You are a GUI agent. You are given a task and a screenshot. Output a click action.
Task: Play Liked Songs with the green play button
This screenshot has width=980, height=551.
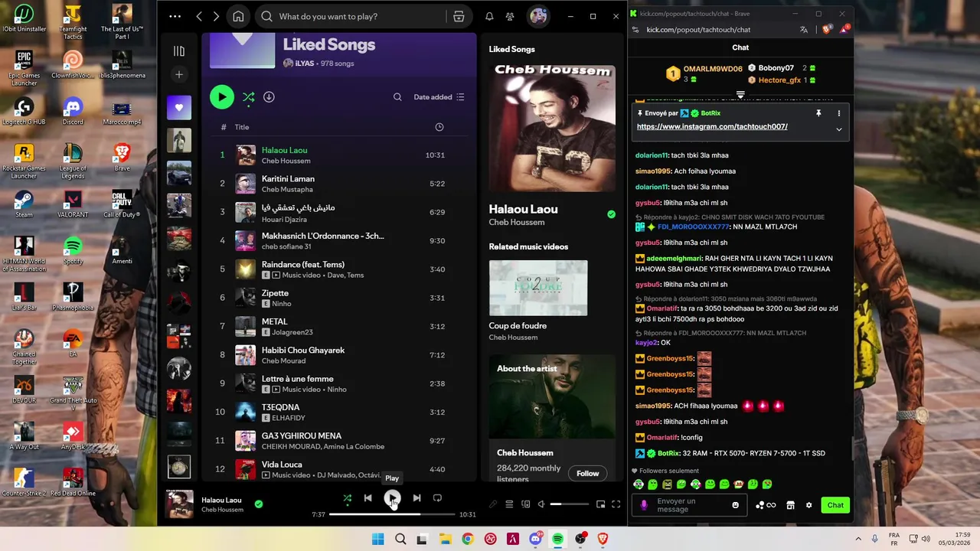coord(222,97)
